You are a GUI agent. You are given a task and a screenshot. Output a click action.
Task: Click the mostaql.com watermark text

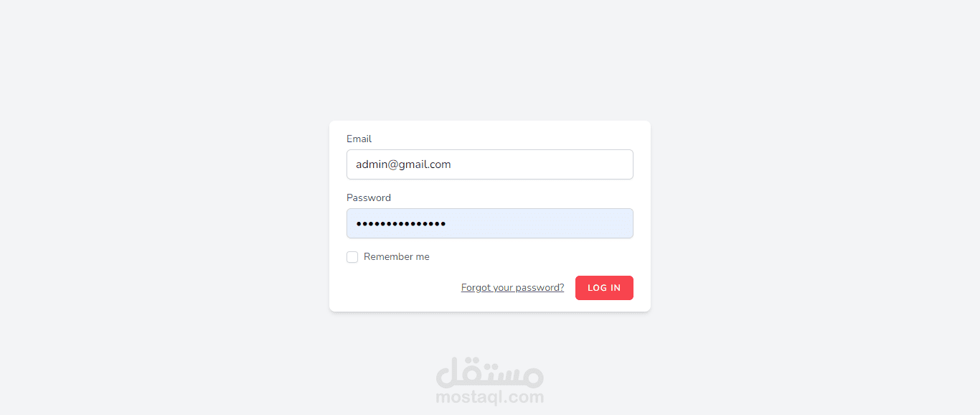coord(490,397)
